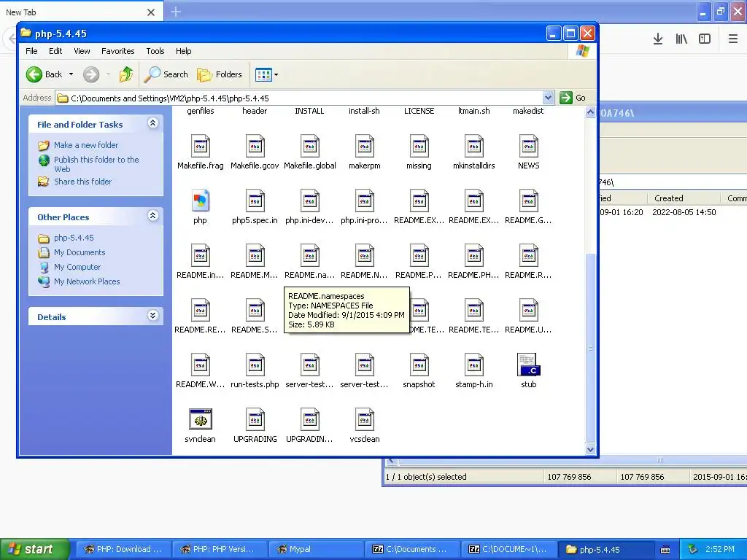Go Back in Explorer

44,74
